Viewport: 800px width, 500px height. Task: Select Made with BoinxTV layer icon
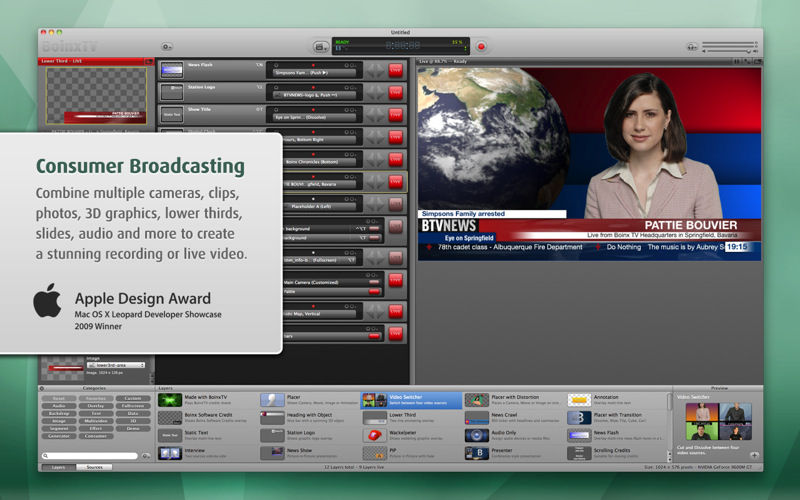[170, 400]
